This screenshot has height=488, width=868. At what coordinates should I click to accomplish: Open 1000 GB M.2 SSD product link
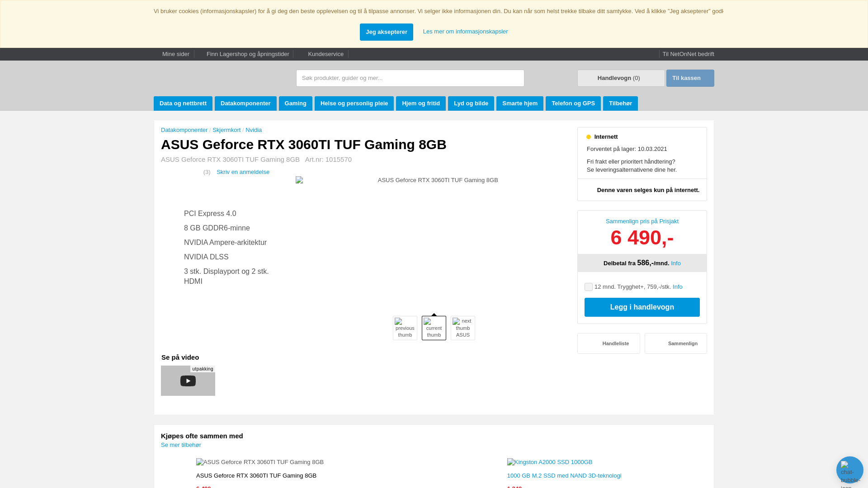[564, 476]
